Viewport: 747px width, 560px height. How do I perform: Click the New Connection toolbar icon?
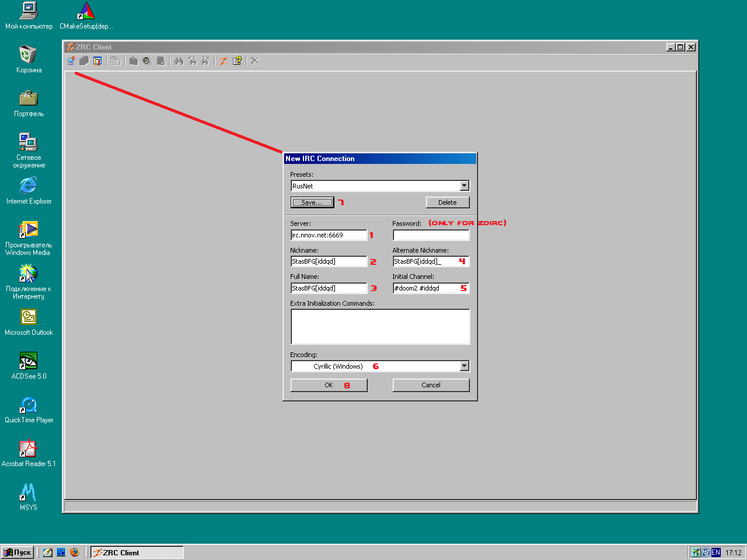(71, 61)
